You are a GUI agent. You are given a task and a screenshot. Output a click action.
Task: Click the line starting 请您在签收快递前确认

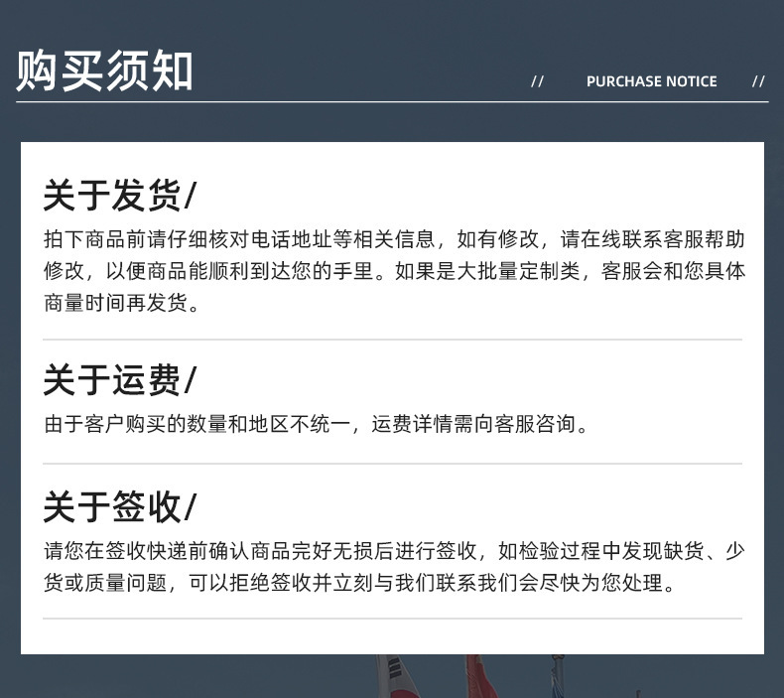pos(395,551)
